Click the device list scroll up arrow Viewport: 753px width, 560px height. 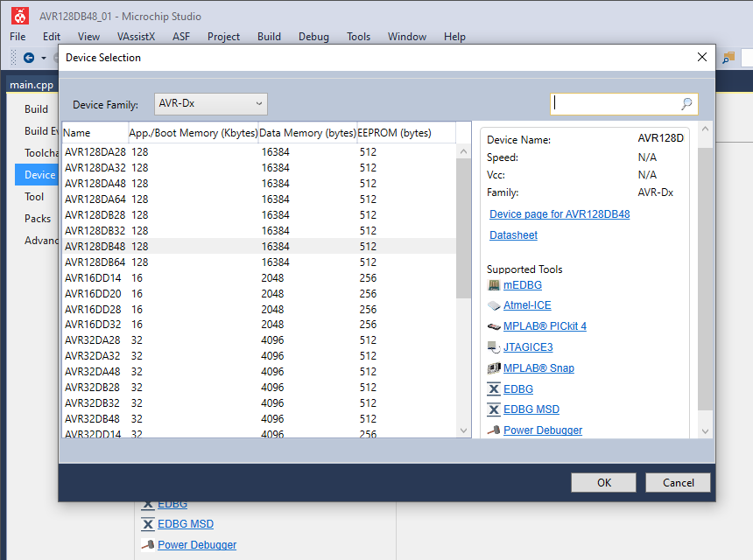coord(463,151)
